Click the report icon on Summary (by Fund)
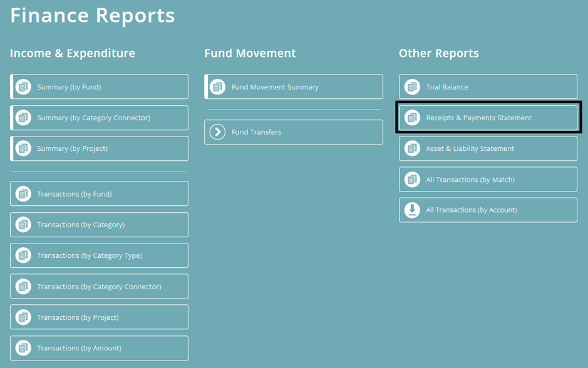 23,86
